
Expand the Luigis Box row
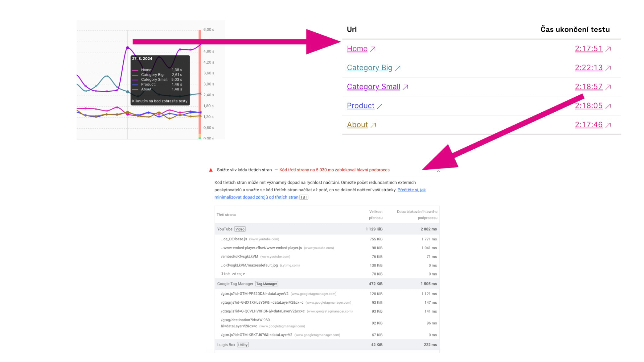point(226,345)
